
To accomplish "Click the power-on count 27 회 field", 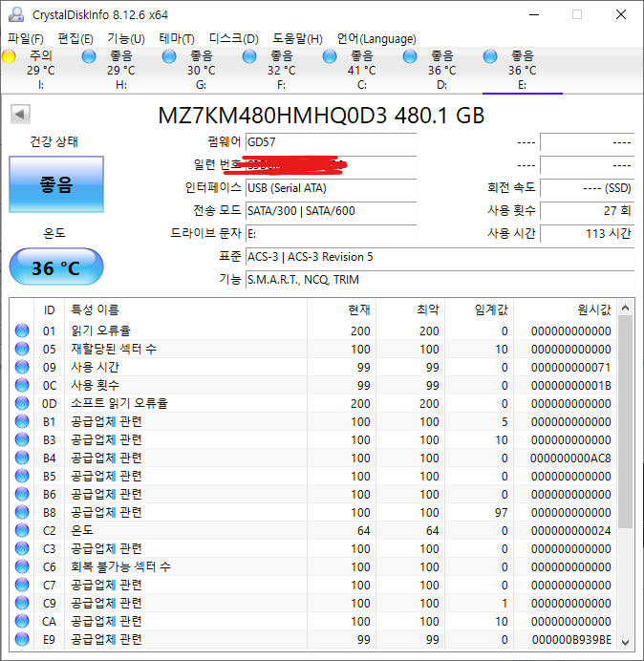I will click(587, 211).
